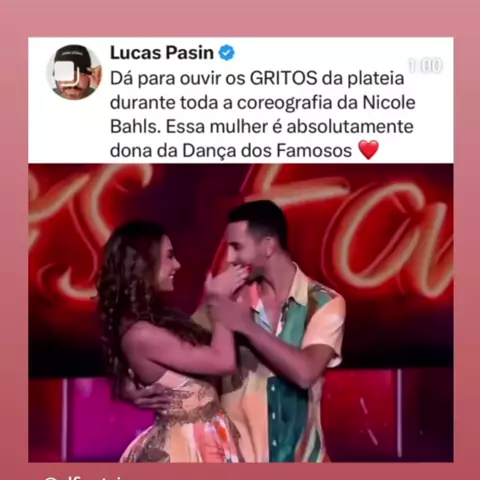Open Lucas Pasin's profile picture
Viewport: 480px width, 480px height.
pyautogui.click(x=74, y=72)
